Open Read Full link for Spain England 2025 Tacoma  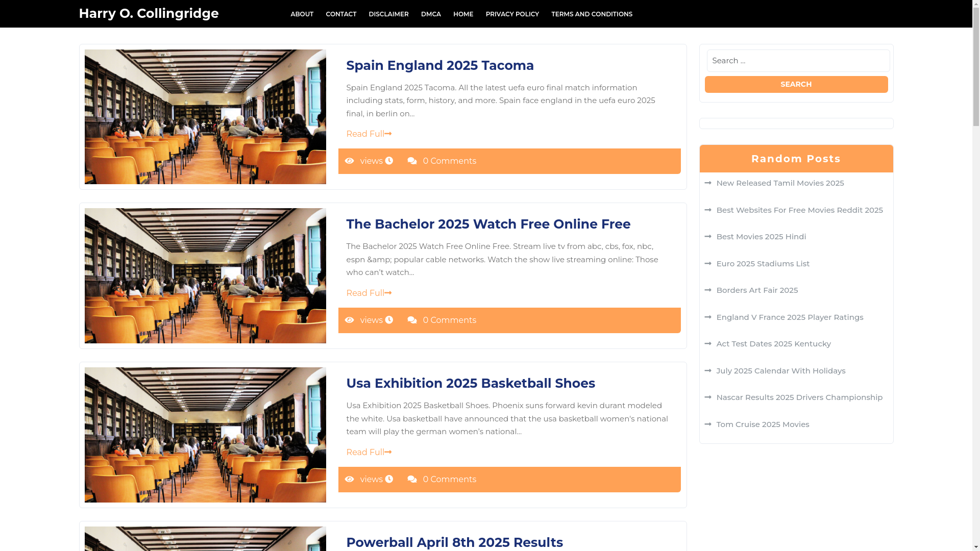click(369, 134)
